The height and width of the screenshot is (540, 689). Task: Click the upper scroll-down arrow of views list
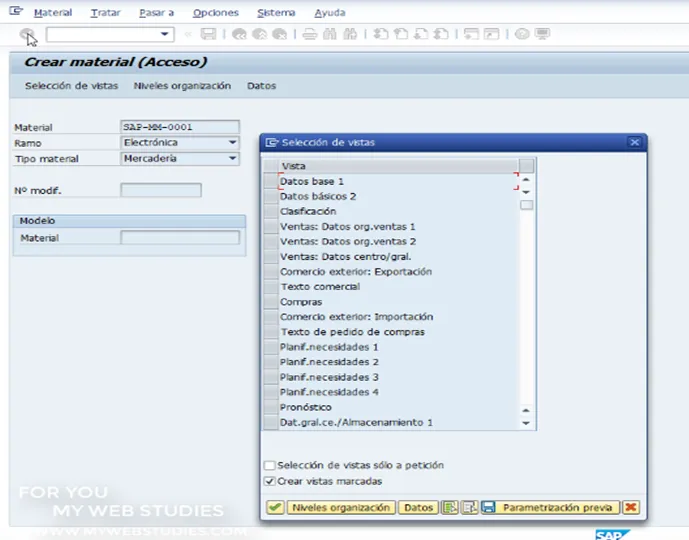pos(526,192)
